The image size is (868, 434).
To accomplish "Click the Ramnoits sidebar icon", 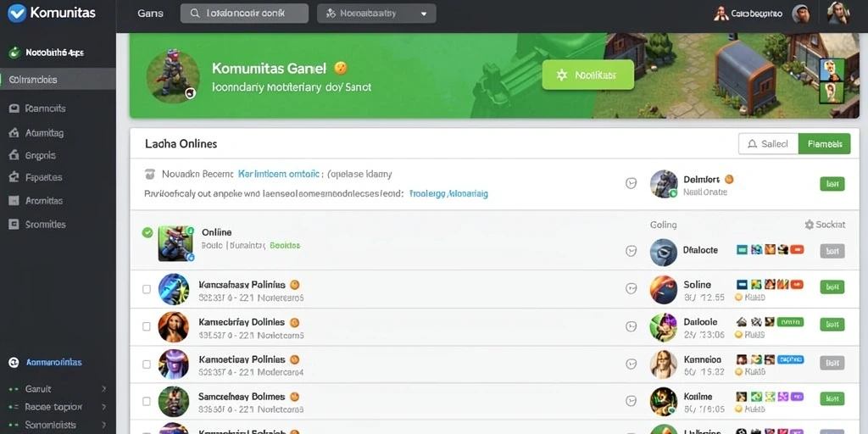I will (14, 108).
